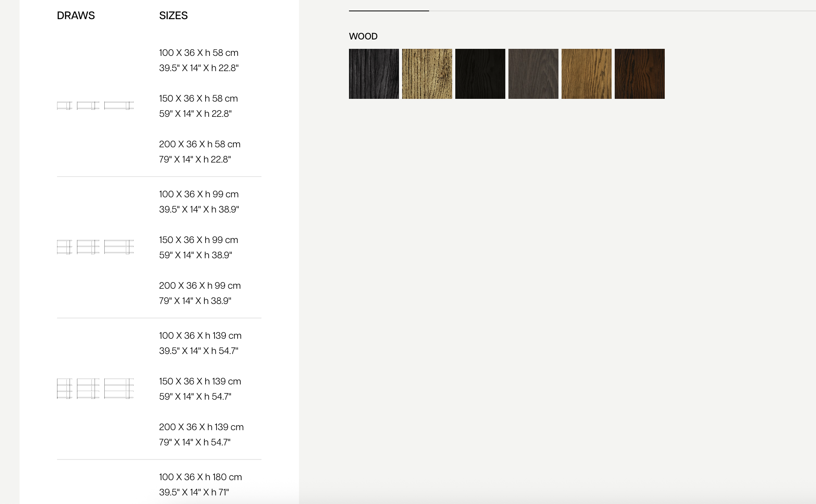Select size 200 X 36 X h 139 cm
The height and width of the screenshot is (504, 816).
pos(201,427)
